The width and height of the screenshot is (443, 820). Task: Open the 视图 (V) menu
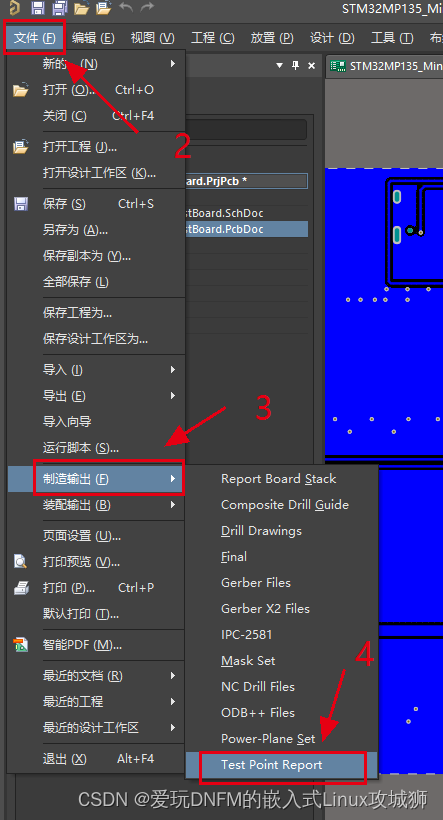[x=152, y=38]
